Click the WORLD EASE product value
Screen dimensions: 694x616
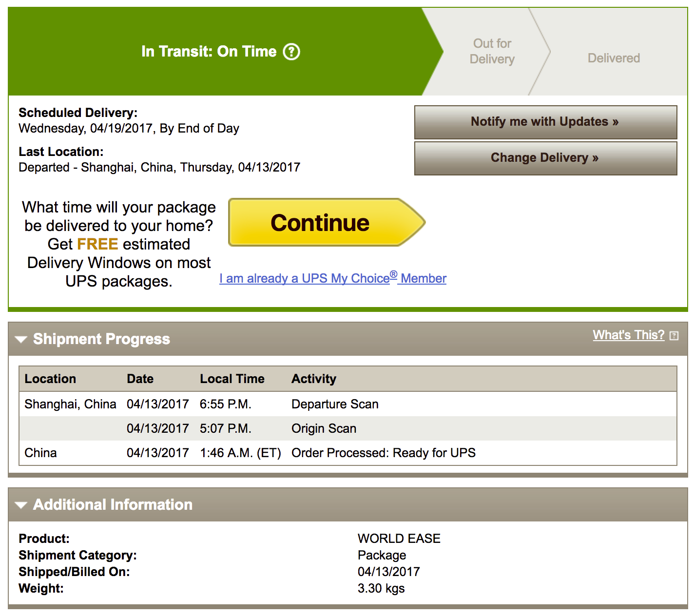399,539
